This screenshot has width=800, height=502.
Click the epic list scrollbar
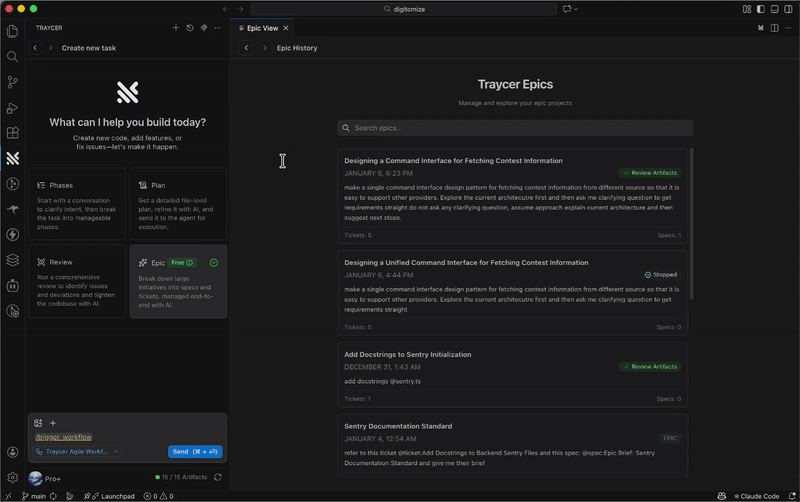click(x=691, y=223)
